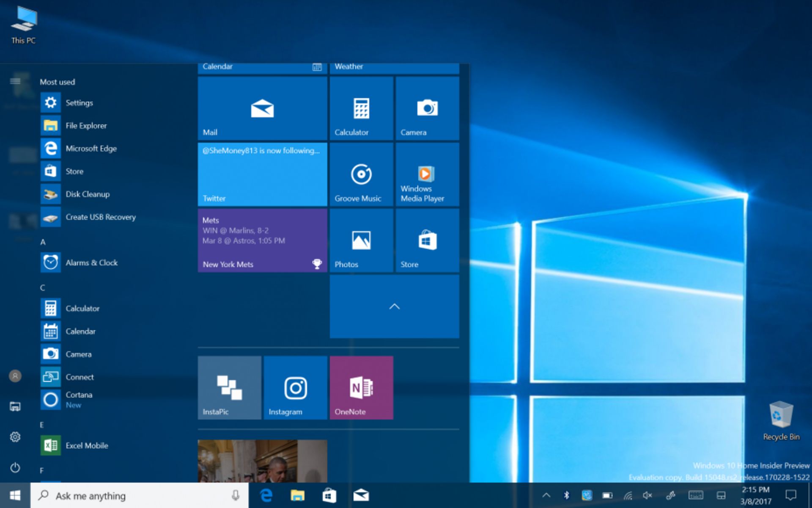Expand hidden icons in the system tray

click(x=546, y=494)
